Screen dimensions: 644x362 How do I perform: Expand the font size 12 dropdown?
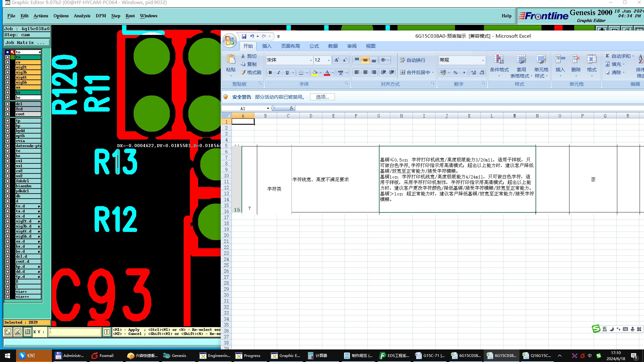329,60
